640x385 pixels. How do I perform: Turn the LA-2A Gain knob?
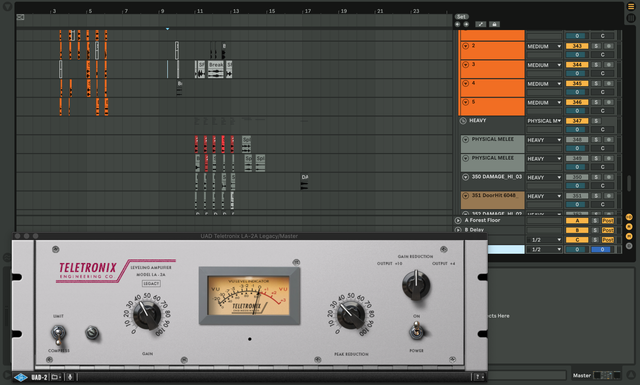tap(147, 315)
